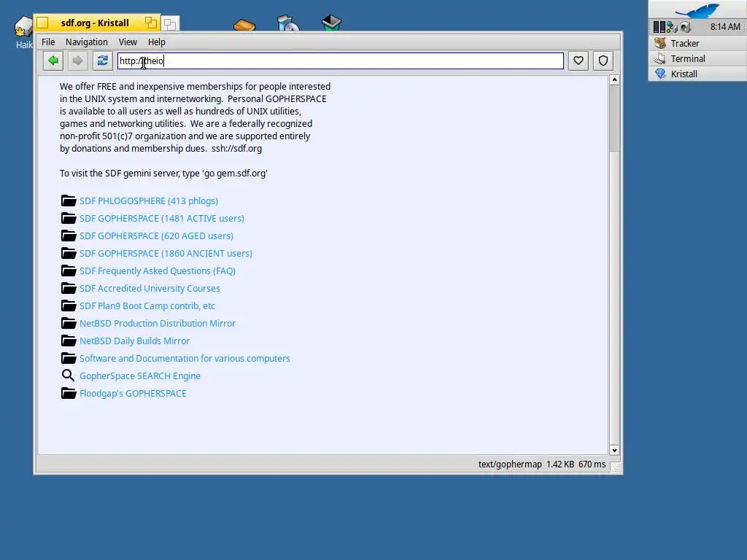Open NetBSD Production Distribution Mirror link

click(158, 323)
